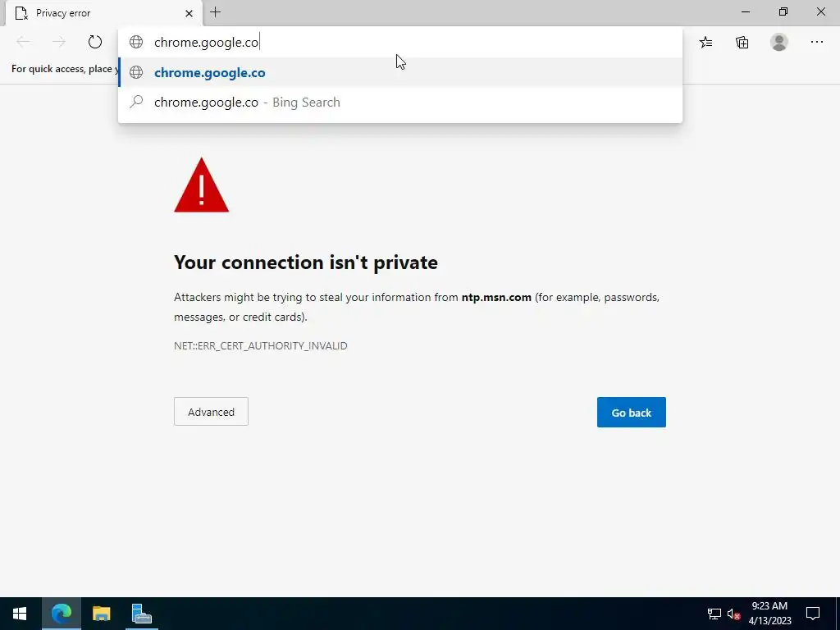Open the Favorites star icon
The width and height of the screenshot is (840, 630).
tap(706, 42)
